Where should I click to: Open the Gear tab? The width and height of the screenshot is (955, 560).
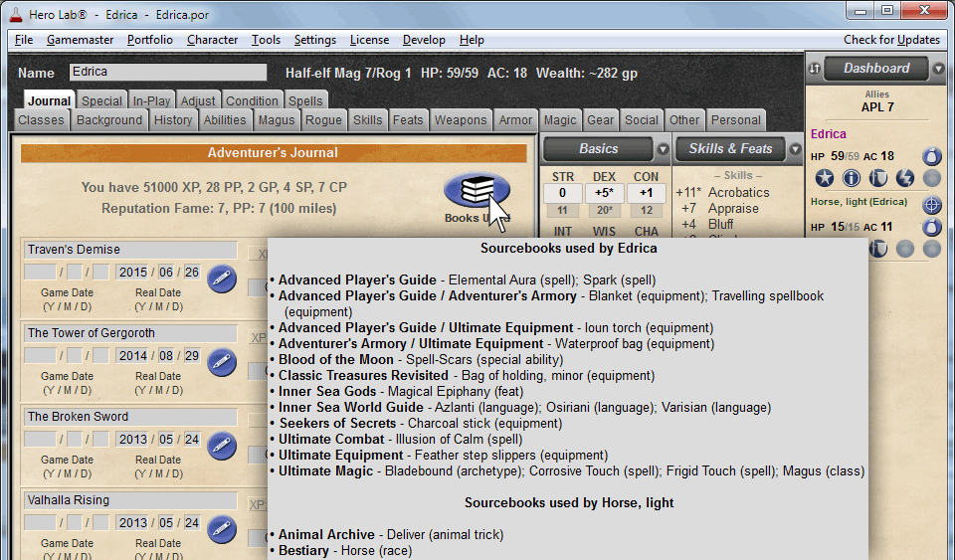(x=601, y=120)
